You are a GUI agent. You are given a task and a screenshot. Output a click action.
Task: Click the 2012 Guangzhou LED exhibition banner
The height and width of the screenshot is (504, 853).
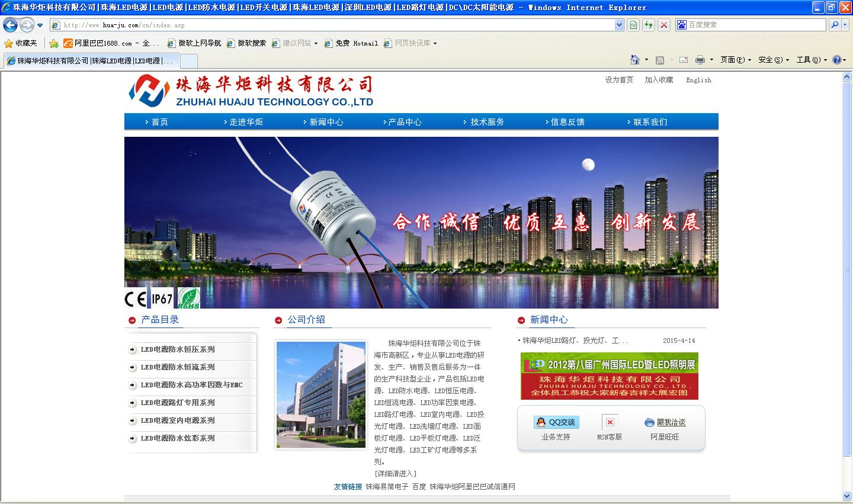coord(610,376)
